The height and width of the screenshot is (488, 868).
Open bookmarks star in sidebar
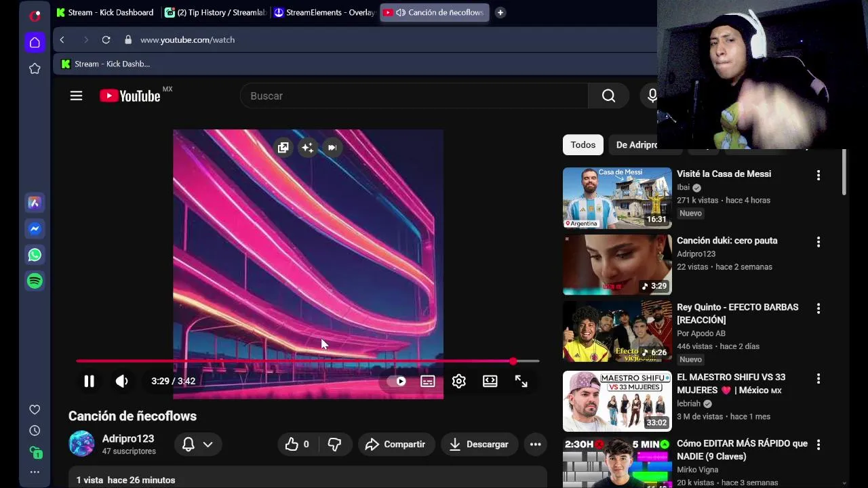pyautogui.click(x=35, y=68)
